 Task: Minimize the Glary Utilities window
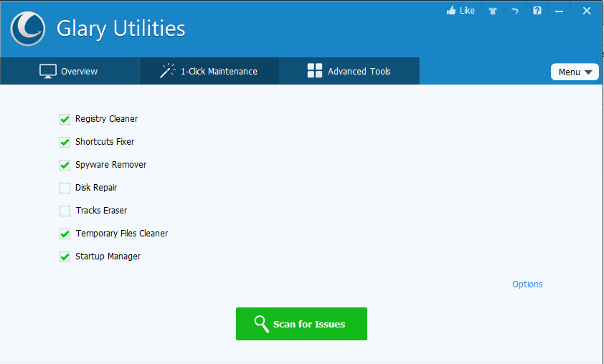coord(559,11)
